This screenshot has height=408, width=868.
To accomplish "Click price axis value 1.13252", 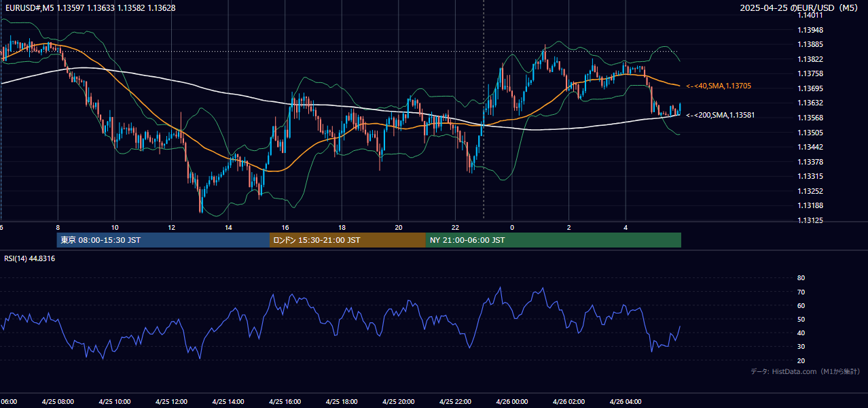I will pyautogui.click(x=811, y=191).
